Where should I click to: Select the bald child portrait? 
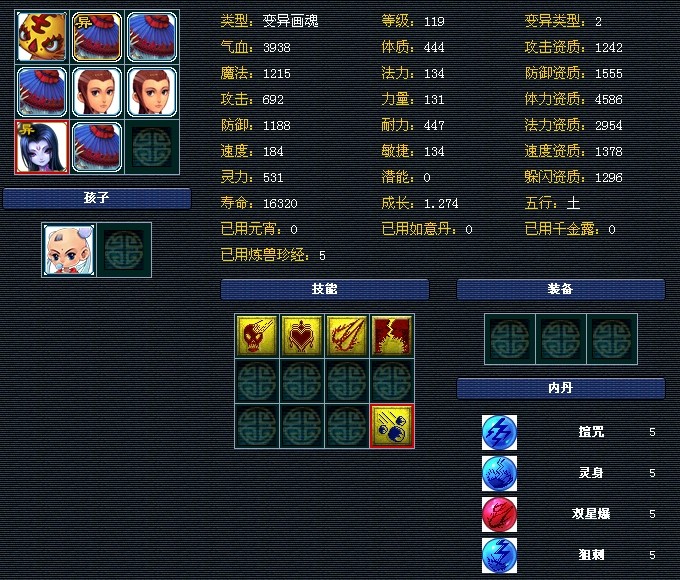click(69, 250)
